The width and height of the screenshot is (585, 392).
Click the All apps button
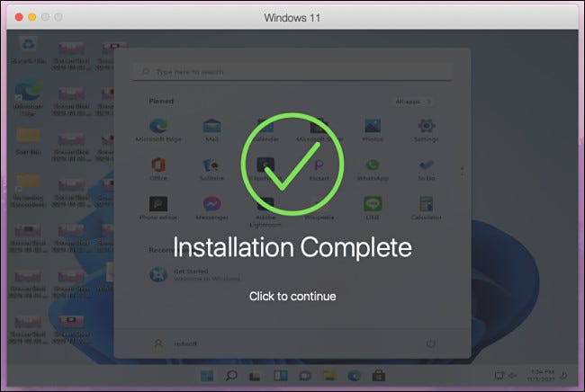click(x=412, y=102)
